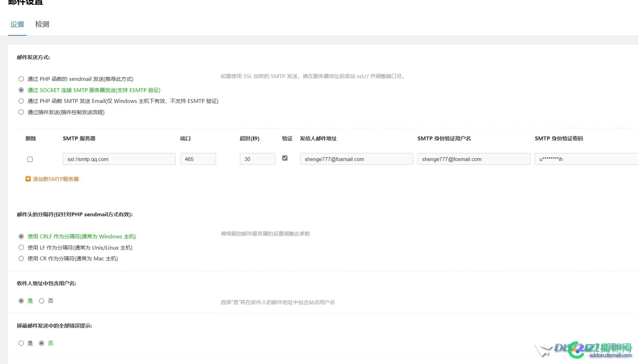
Task: Select the sender email field shenge777@foxmail.com
Action: [356, 159]
